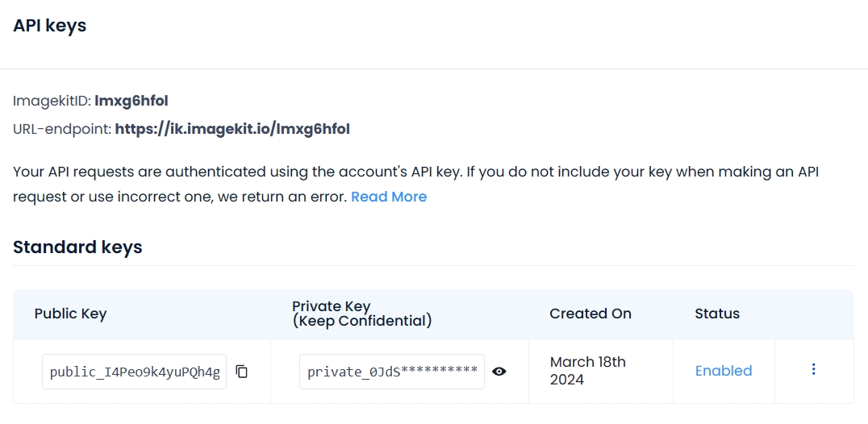Click the URL-endpoint field label
This screenshot has width=868, height=424.
click(61, 128)
